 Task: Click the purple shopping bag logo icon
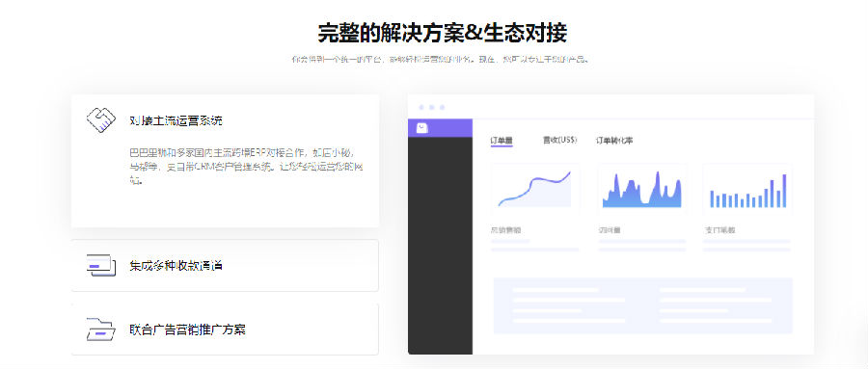422,128
